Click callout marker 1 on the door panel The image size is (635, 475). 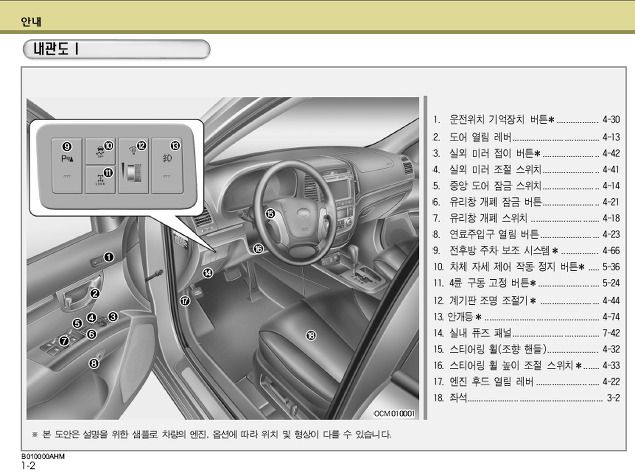click(109, 257)
